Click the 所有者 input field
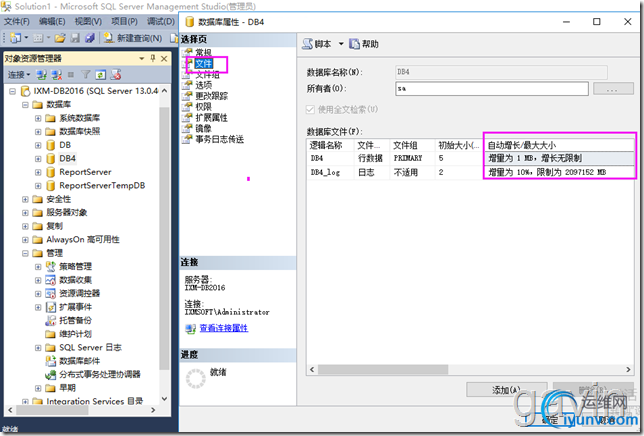 (x=492, y=89)
